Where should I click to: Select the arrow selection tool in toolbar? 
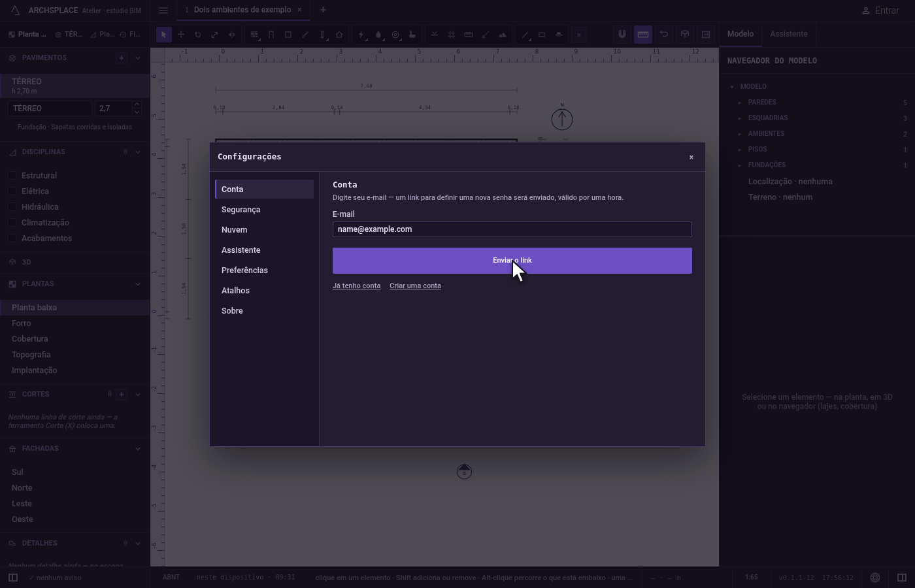pyautogui.click(x=164, y=35)
